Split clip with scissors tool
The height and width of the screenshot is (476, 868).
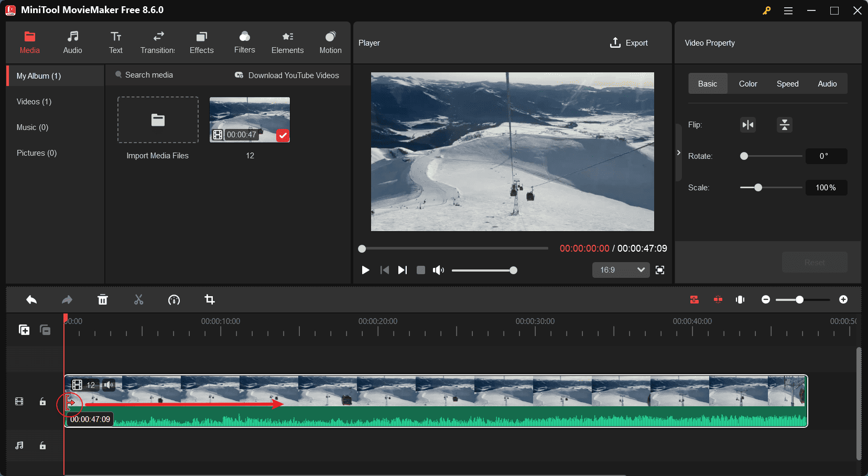click(x=138, y=300)
